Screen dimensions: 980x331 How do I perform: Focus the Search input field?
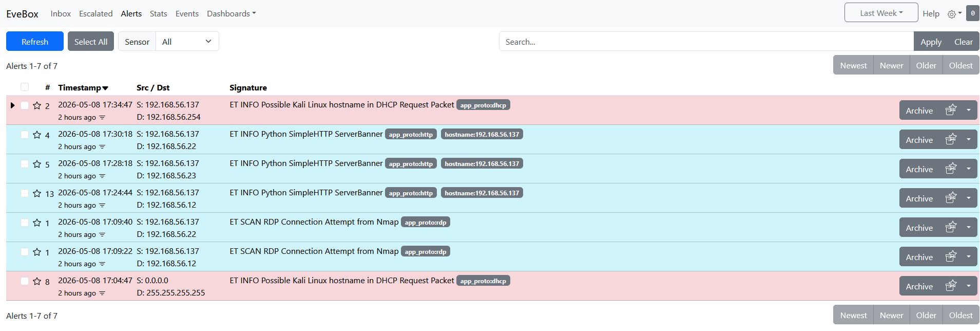[706, 41]
